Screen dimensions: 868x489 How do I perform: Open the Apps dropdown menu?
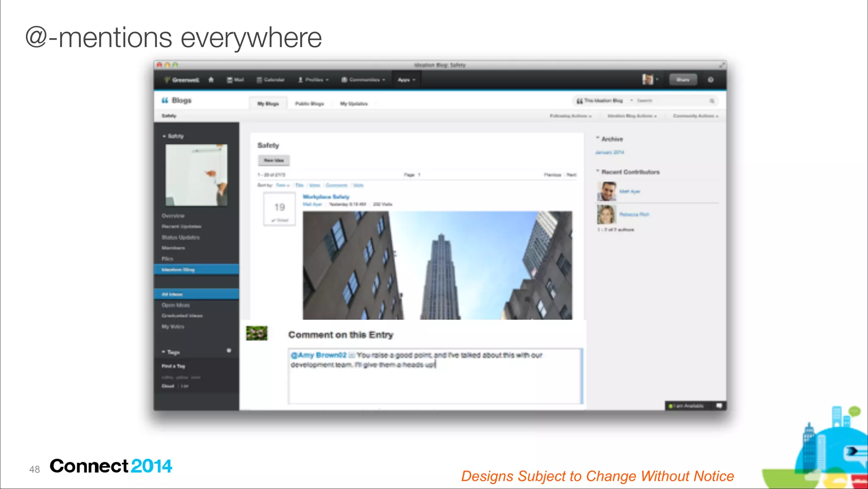(406, 80)
